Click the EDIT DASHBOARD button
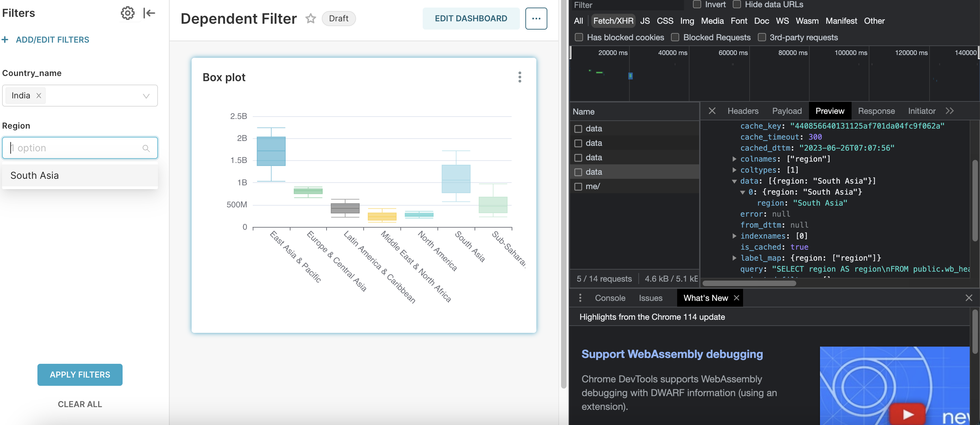This screenshot has width=980, height=425. (470, 18)
